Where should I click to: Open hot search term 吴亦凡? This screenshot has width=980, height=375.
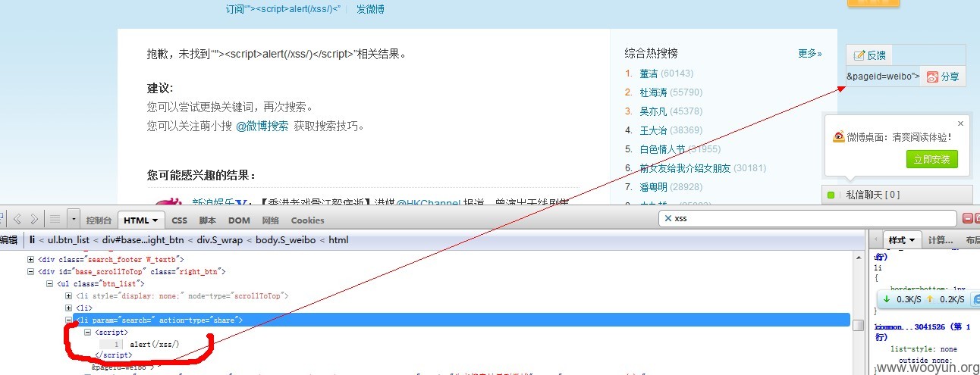click(x=654, y=111)
